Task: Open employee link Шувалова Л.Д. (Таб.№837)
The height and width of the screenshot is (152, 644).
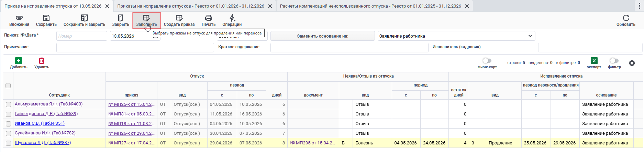Action: 43,143
